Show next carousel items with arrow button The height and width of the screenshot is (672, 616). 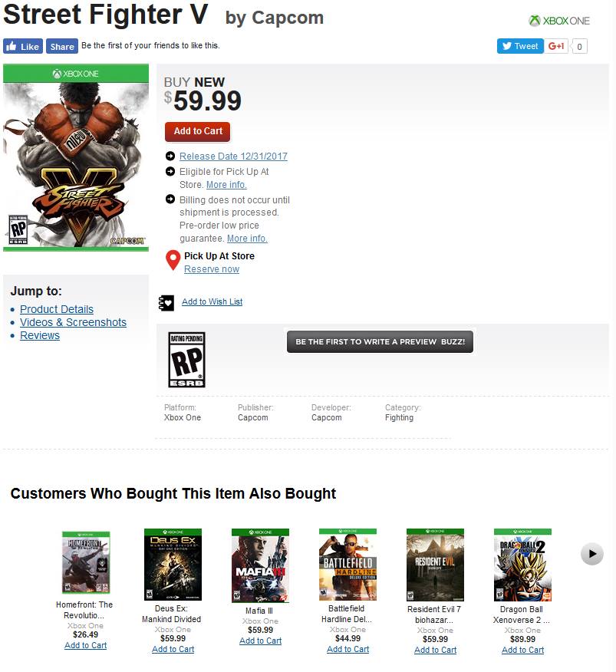tap(591, 553)
